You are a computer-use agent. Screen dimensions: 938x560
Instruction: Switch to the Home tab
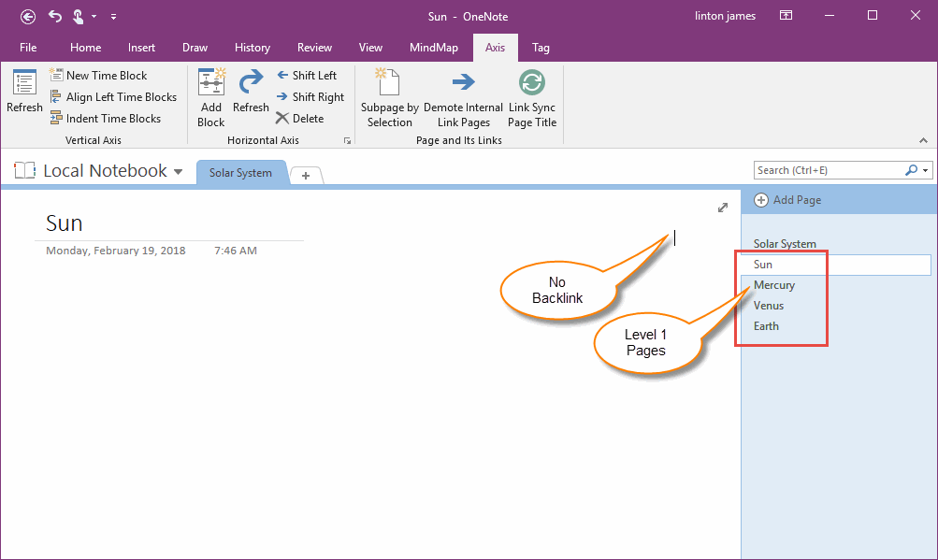click(85, 48)
